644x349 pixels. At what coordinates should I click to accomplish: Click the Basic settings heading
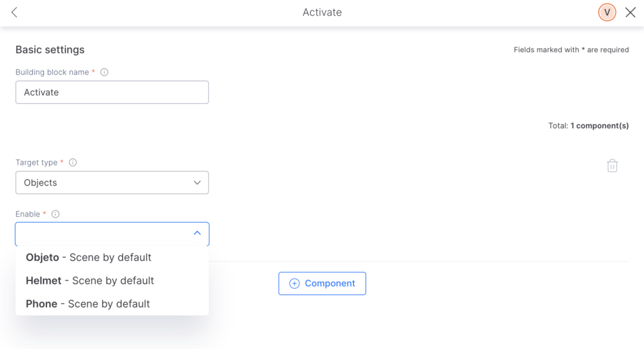point(50,50)
